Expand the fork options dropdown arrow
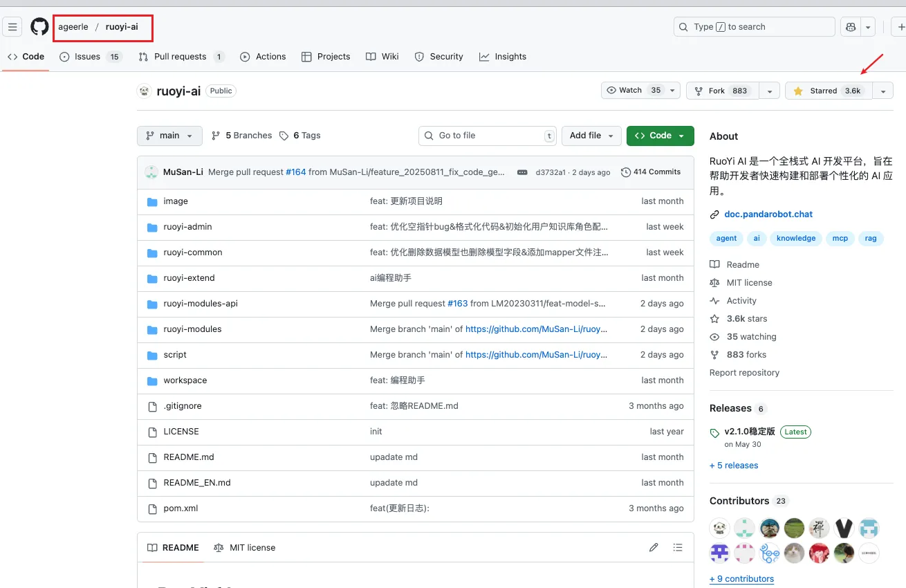 [x=770, y=91]
